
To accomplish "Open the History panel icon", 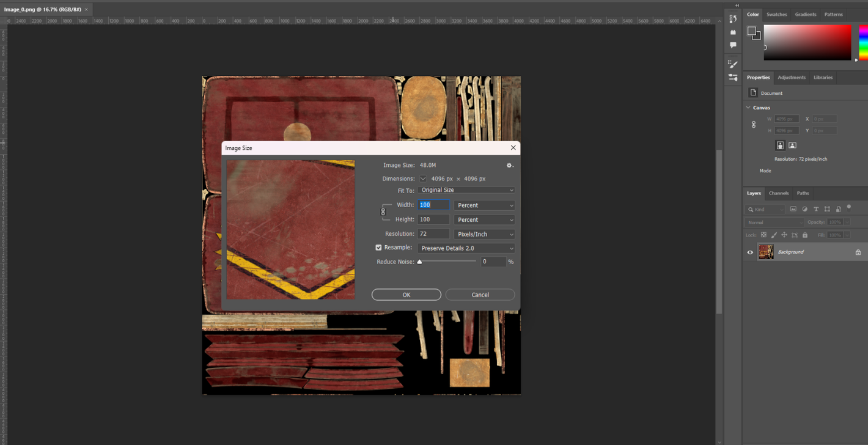I will (733, 19).
